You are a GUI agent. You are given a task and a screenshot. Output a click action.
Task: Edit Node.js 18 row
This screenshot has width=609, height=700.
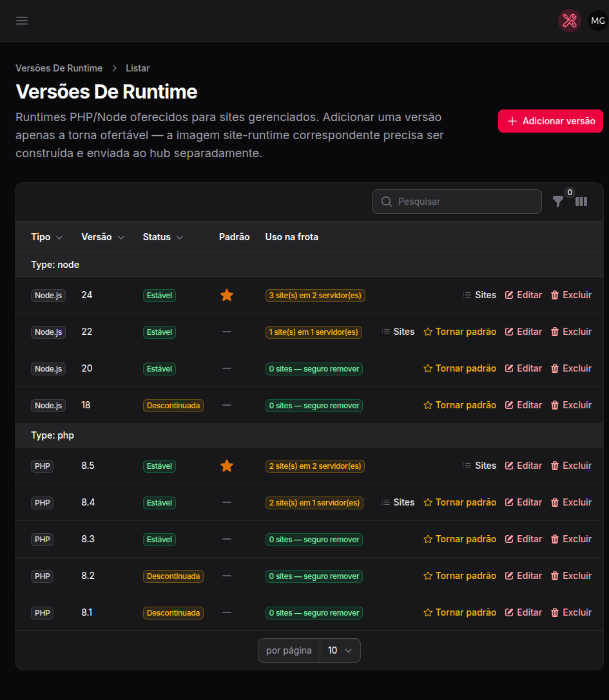(523, 405)
